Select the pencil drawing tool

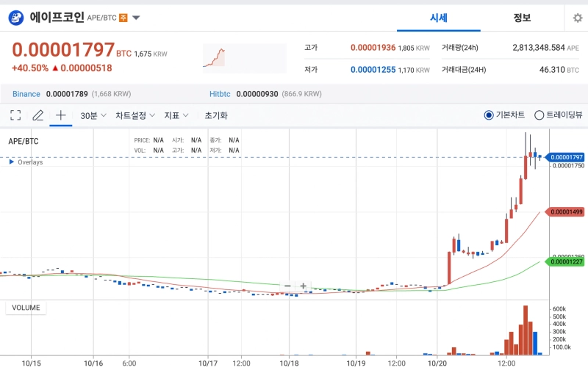pos(38,115)
